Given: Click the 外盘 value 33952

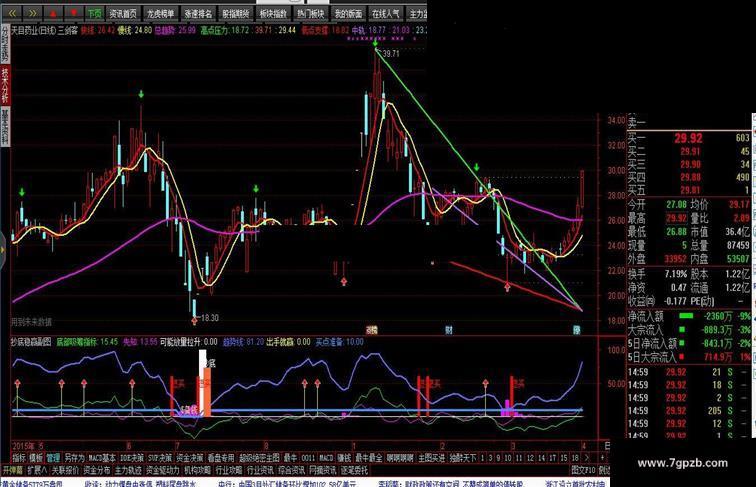Looking at the screenshot, I should 675,259.
